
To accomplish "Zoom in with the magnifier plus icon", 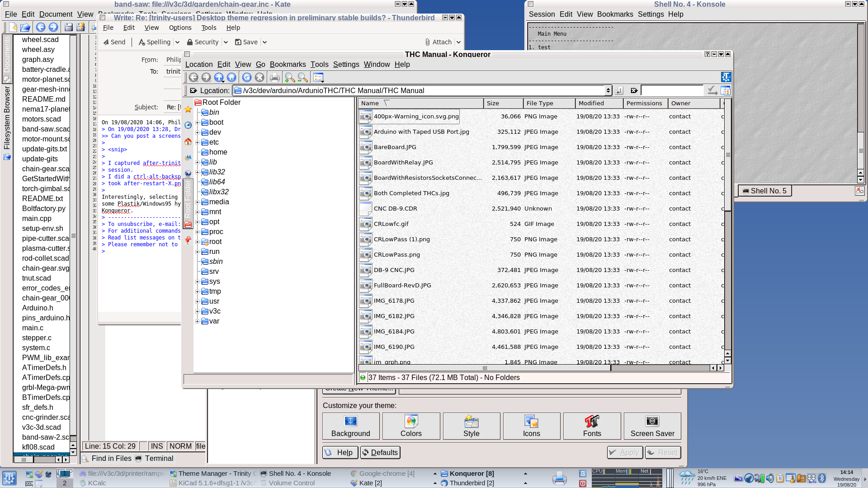I will 289,77.
